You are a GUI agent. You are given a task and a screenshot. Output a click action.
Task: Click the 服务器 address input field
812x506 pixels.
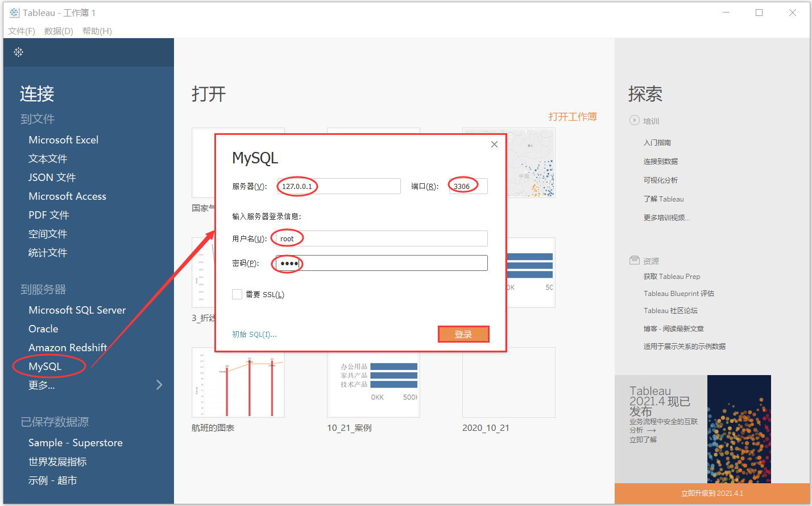338,186
